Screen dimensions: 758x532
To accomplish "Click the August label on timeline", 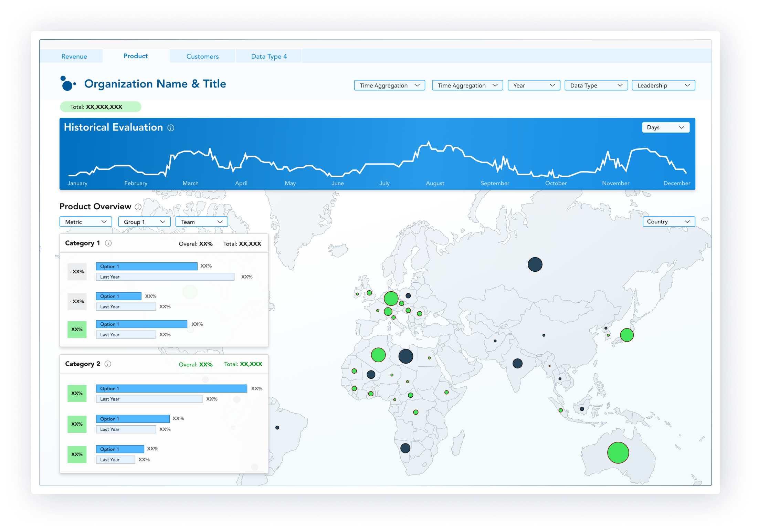I will pos(435,184).
